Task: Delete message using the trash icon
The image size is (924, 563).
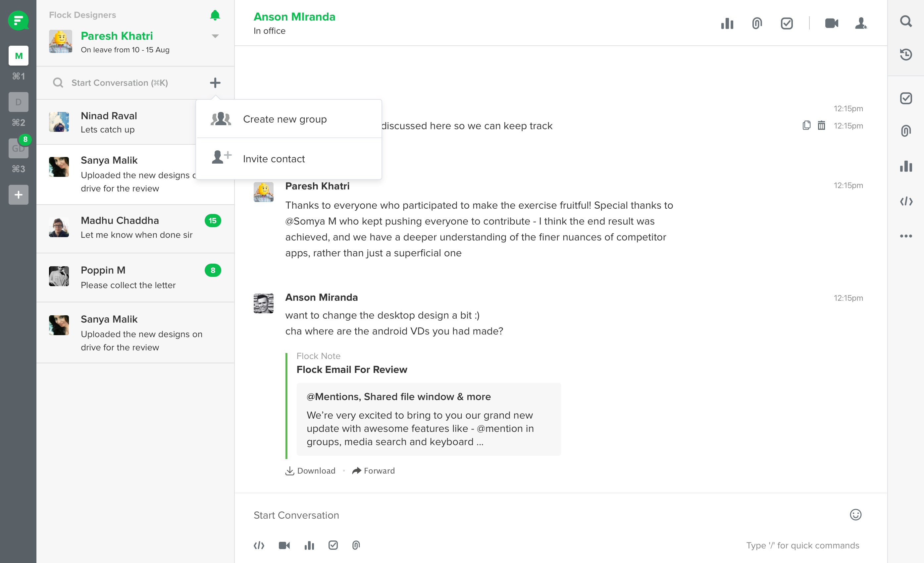Action: point(821,126)
